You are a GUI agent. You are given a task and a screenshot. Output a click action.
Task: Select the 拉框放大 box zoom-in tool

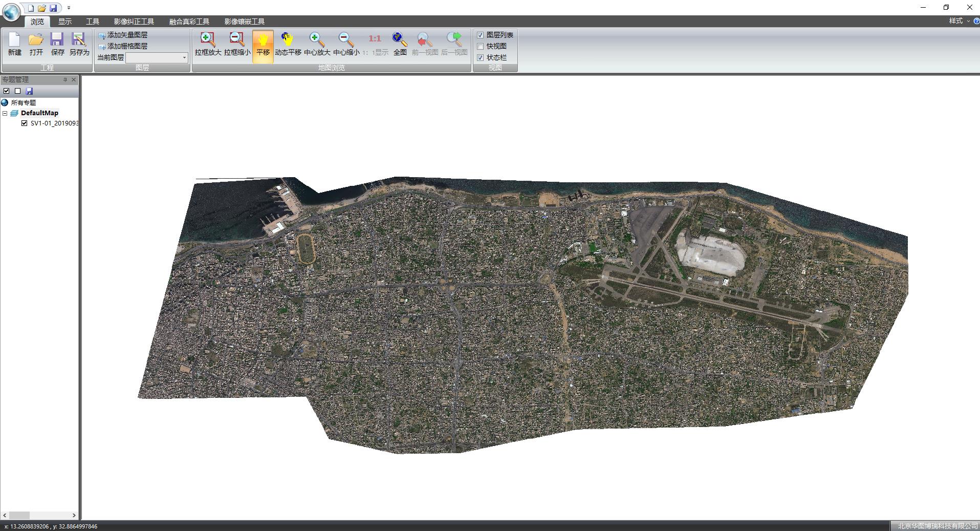pyautogui.click(x=208, y=45)
